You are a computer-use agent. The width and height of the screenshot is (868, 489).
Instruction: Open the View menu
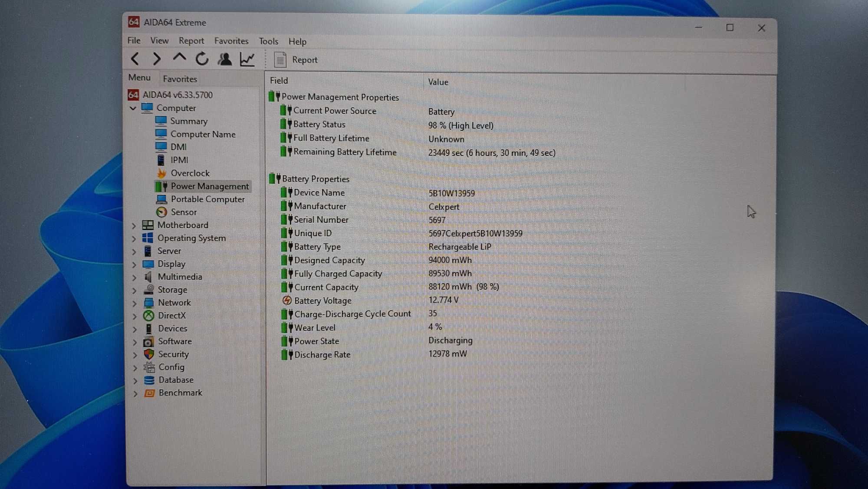point(159,40)
